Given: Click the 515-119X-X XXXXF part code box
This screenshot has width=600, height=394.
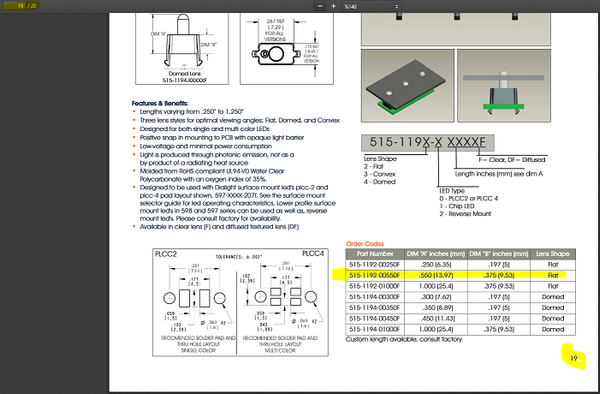Looking at the screenshot, I should tap(427, 143).
